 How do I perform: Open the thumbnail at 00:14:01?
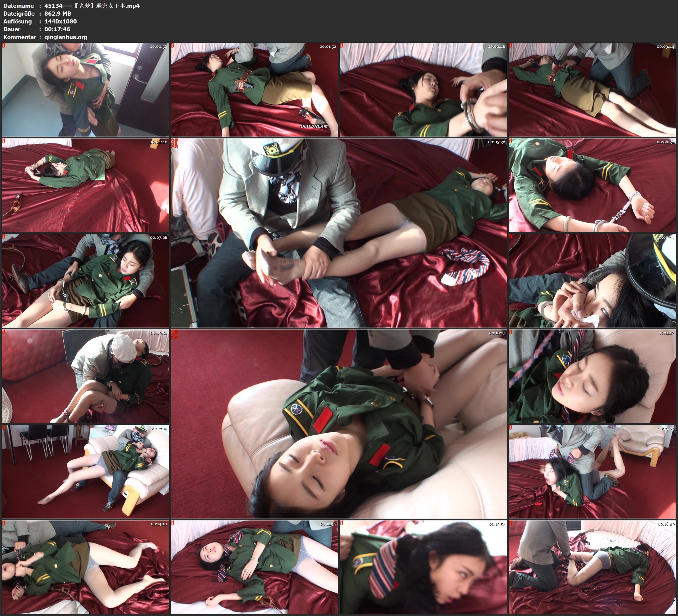click(85, 567)
